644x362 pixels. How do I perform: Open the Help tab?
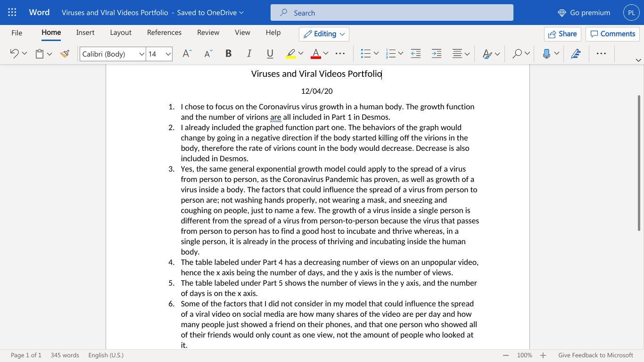tap(273, 33)
